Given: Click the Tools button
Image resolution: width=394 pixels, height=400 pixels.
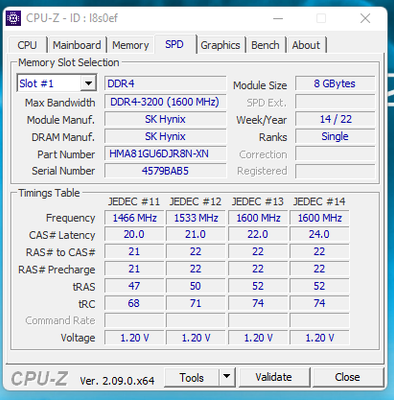Looking at the screenshot, I should pyautogui.click(x=192, y=377).
